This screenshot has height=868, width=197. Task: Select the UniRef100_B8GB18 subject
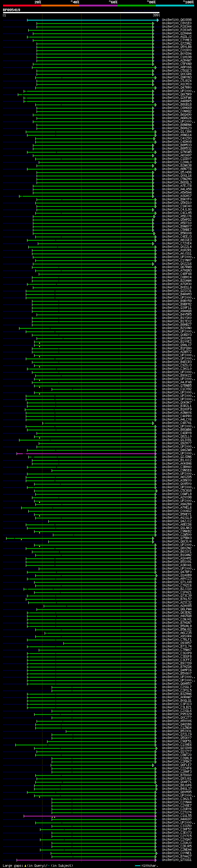click(x=177, y=104)
